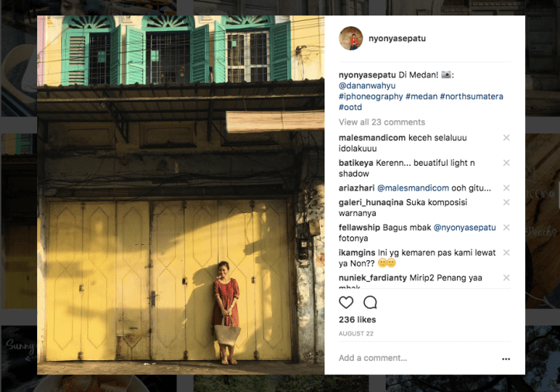Click the Add a comment field

[417, 358]
